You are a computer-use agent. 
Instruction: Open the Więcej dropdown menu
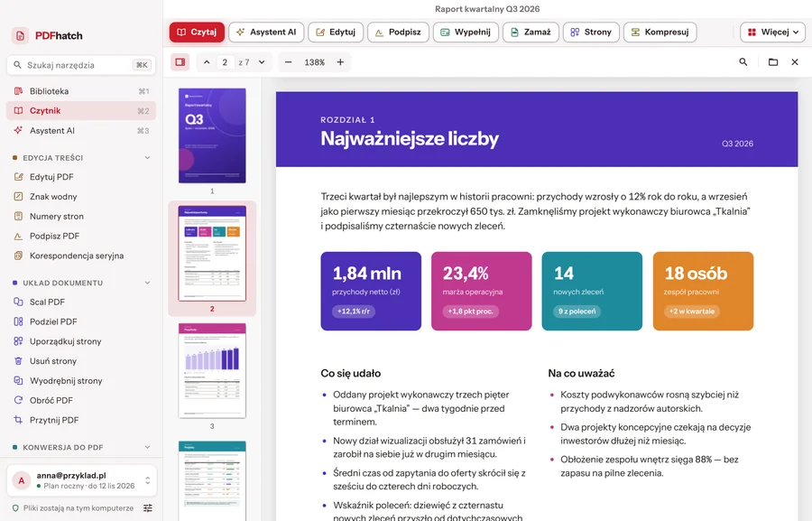point(772,33)
